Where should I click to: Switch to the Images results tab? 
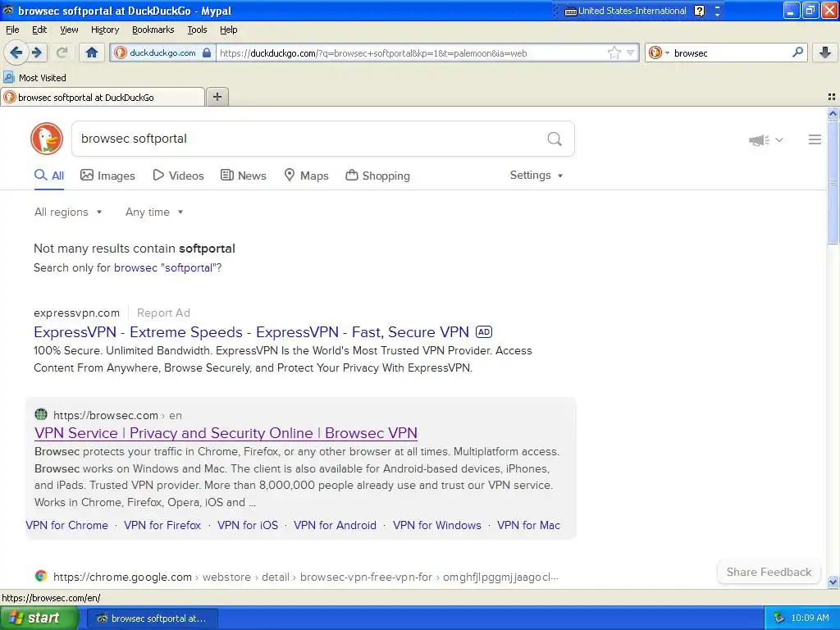coord(107,176)
